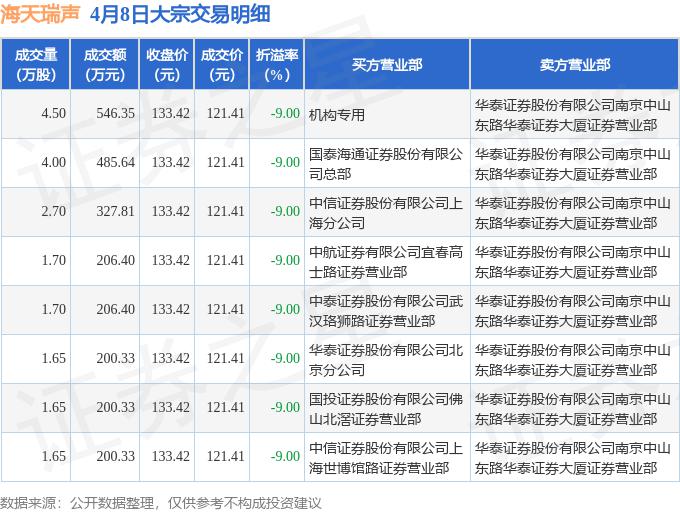Click 1.65 in the 国投证券 row
Viewport: 680px width, 512px height.
click(54, 408)
